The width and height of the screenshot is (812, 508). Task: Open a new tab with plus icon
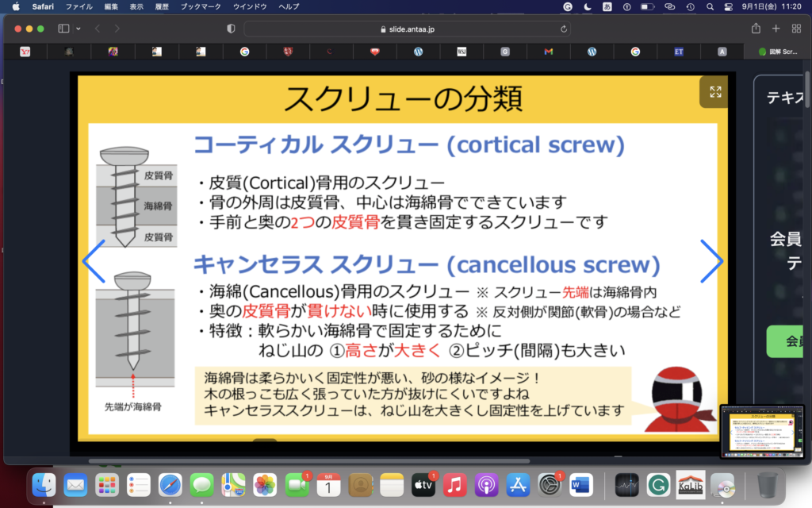(x=776, y=29)
